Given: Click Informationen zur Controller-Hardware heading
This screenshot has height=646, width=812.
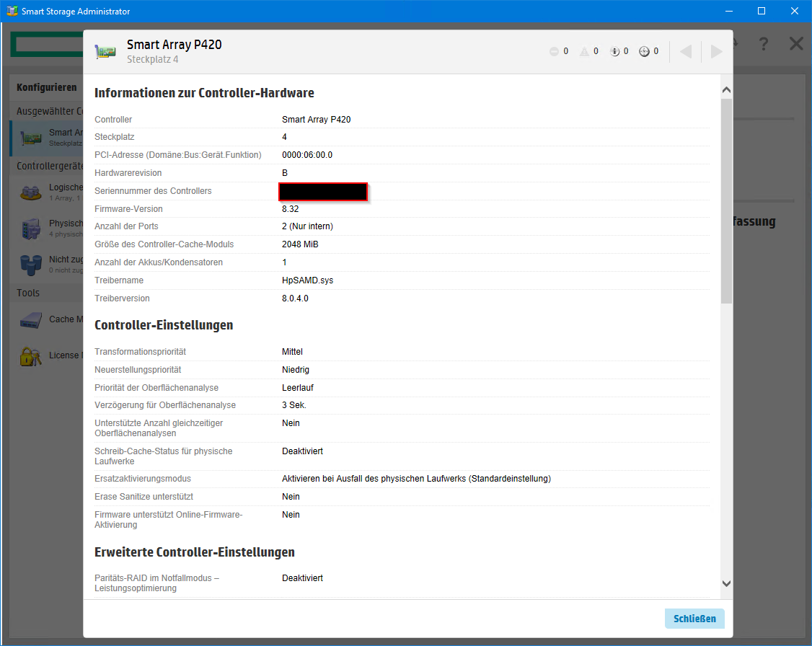Looking at the screenshot, I should [204, 93].
